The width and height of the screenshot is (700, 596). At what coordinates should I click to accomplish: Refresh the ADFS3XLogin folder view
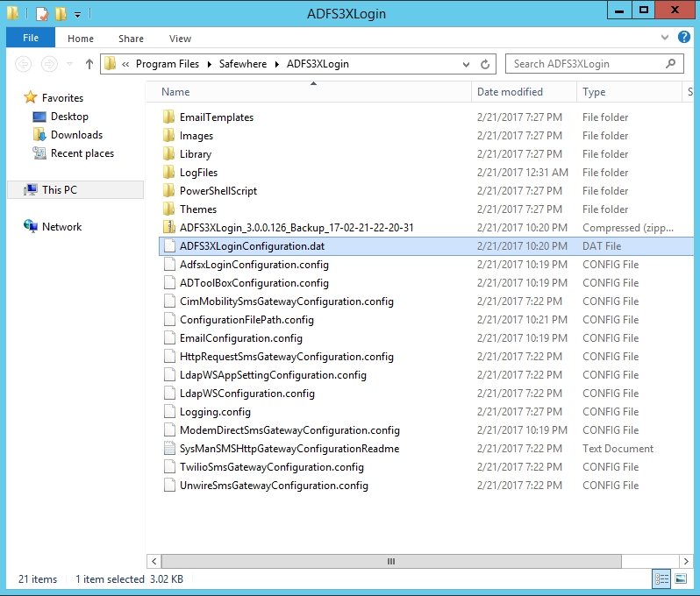(x=486, y=64)
